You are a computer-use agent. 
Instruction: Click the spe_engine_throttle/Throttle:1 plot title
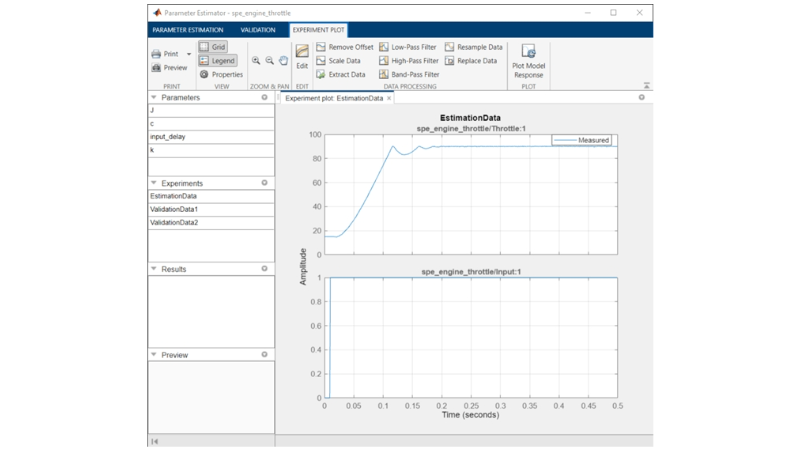click(x=471, y=129)
